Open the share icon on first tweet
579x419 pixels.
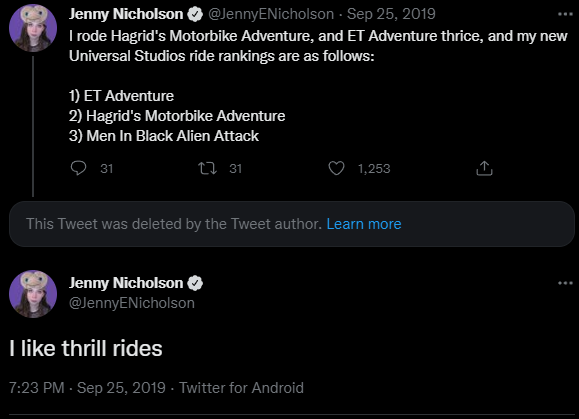pos(484,168)
